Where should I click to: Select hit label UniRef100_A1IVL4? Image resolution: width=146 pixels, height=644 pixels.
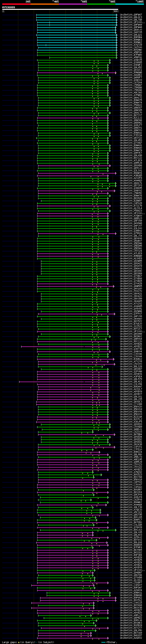click(x=131, y=209)
